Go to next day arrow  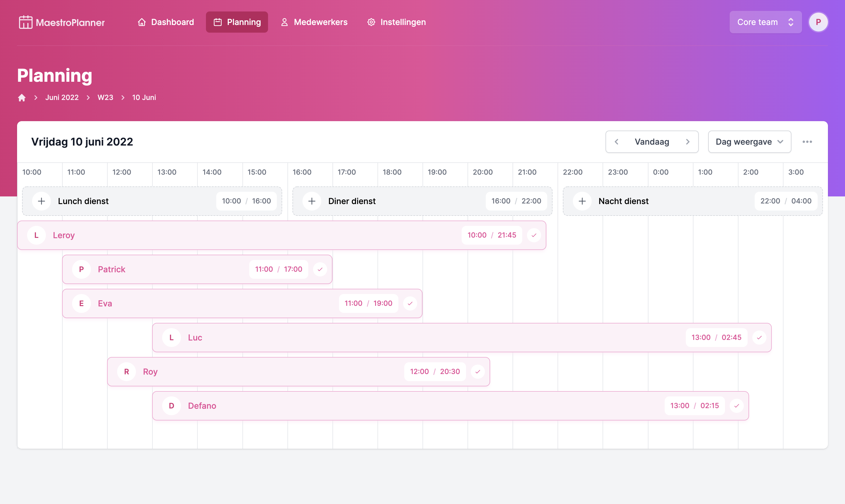click(688, 142)
